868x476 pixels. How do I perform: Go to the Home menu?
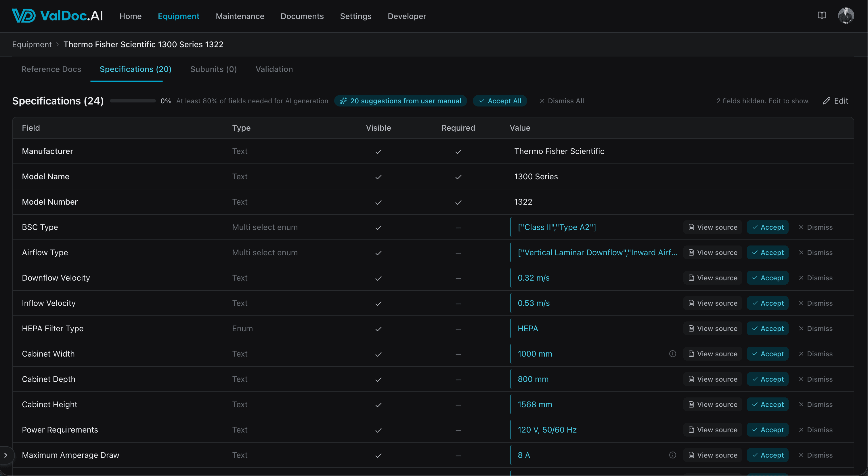(130, 16)
